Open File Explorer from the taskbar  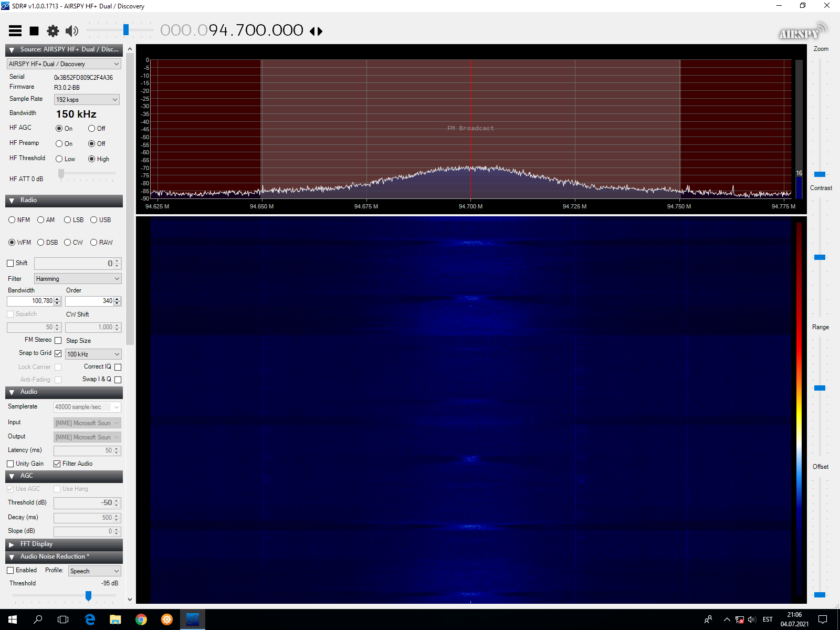tap(115, 619)
